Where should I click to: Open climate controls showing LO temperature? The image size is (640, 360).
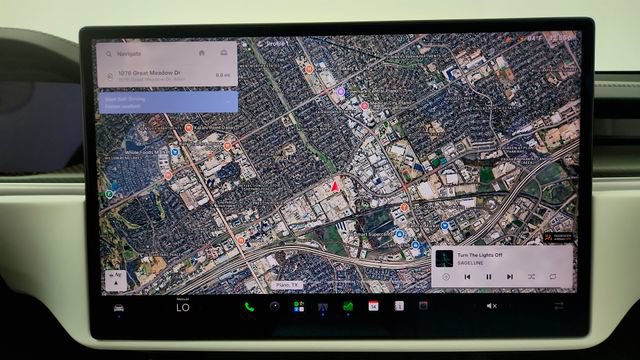[x=183, y=307]
